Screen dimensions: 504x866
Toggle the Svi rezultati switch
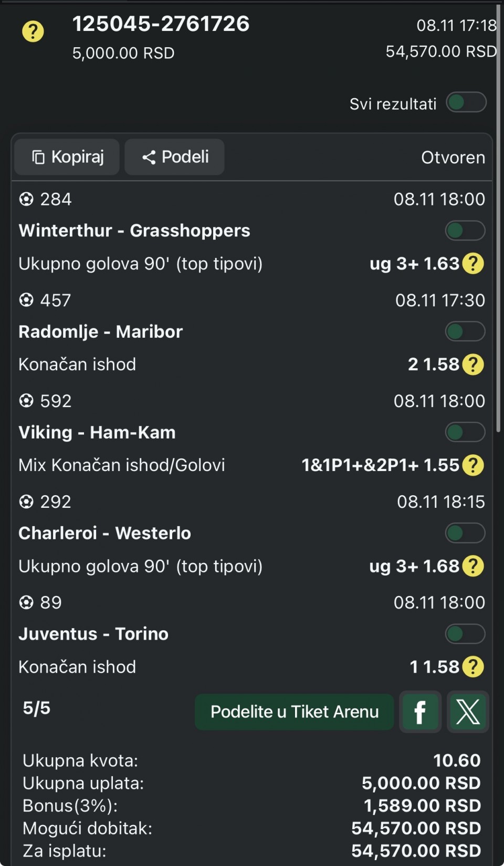466,102
